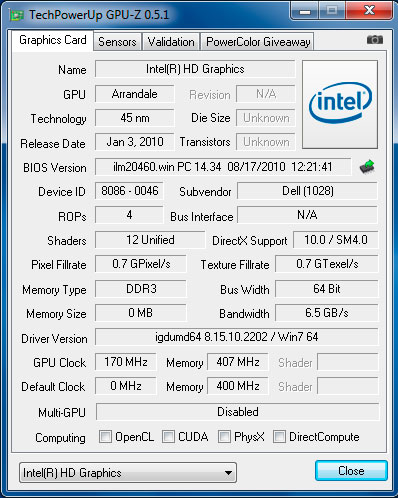Click the Release Date value Jan 3, 2010
Viewport: 398px width, 498px height.
[135, 142]
